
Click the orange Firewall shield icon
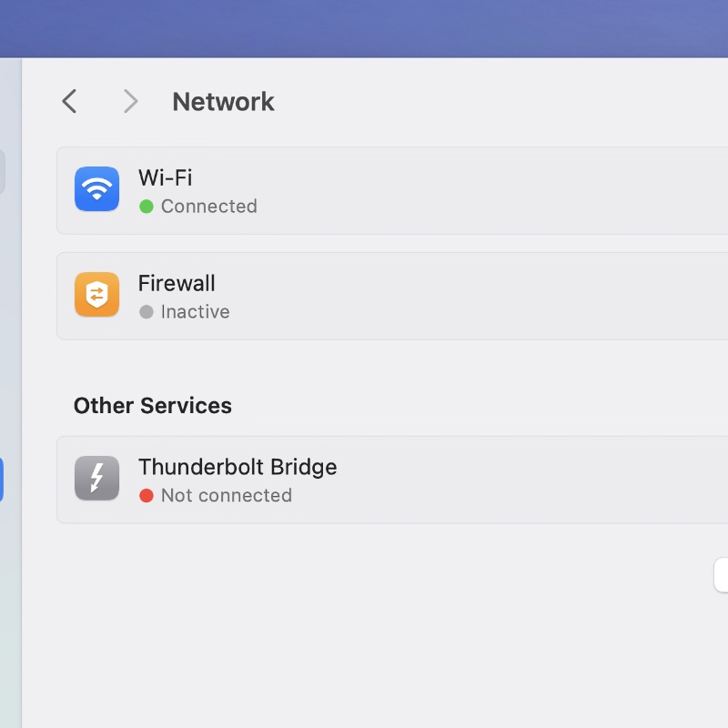coord(96,295)
